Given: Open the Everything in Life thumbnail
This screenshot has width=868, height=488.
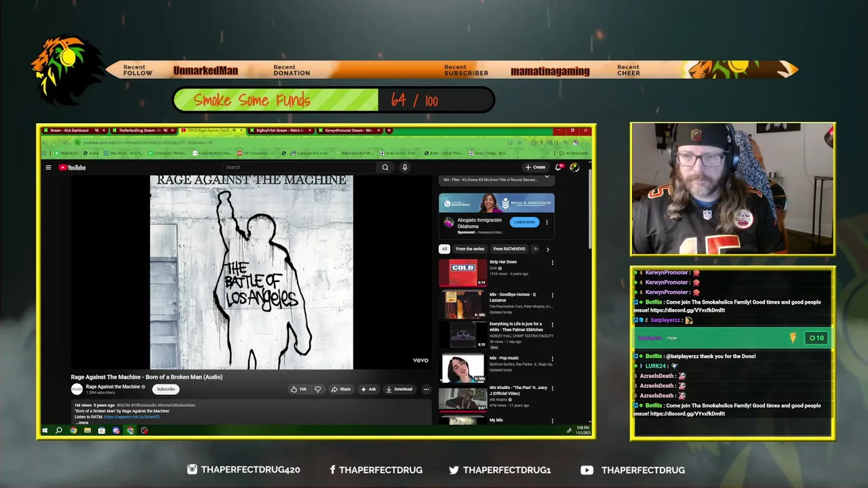Looking at the screenshot, I should 462,335.
